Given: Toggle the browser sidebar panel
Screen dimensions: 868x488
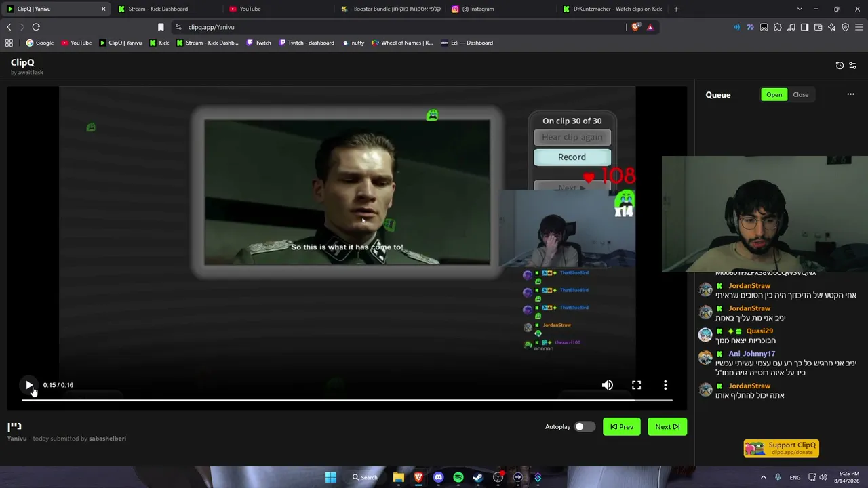Looking at the screenshot, I should pyautogui.click(x=804, y=27).
